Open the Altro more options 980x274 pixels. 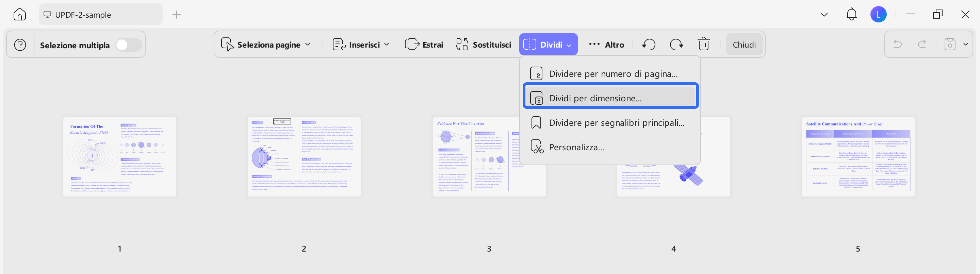pyautogui.click(x=606, y=45)
